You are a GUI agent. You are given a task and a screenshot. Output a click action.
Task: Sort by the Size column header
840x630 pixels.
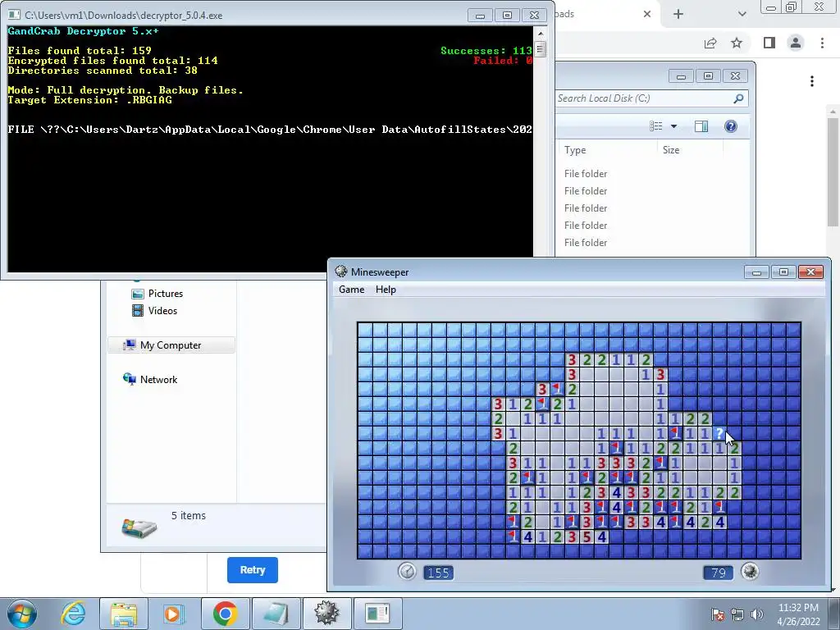pyautogui.click(x=671, y=150)
